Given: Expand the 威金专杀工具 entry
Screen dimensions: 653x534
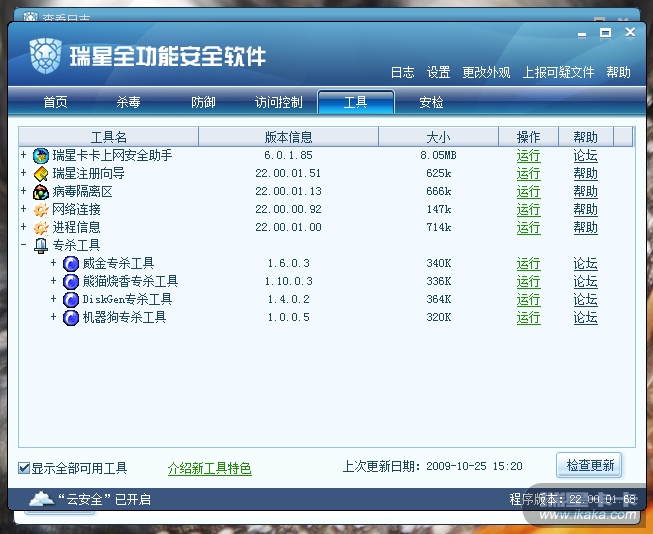Looking at the screenshot, I should (x=53, y=263).
